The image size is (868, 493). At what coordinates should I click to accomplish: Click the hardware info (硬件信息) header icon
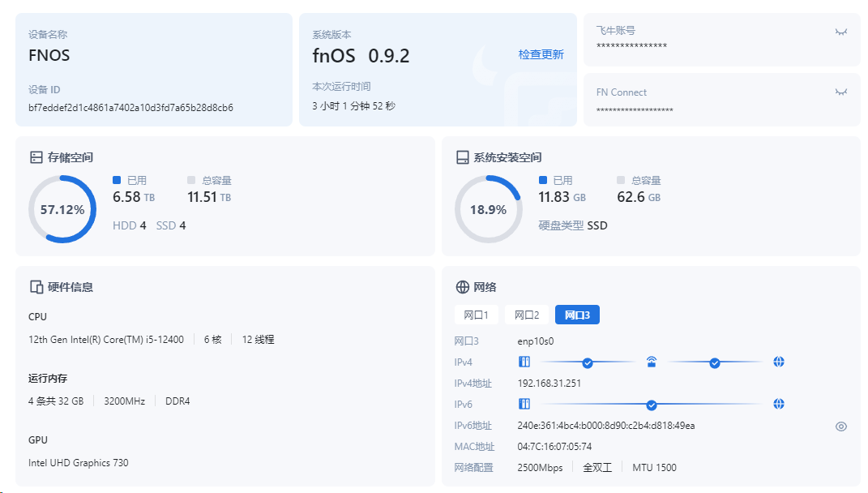pyautogui.click(x=36, y=287)
